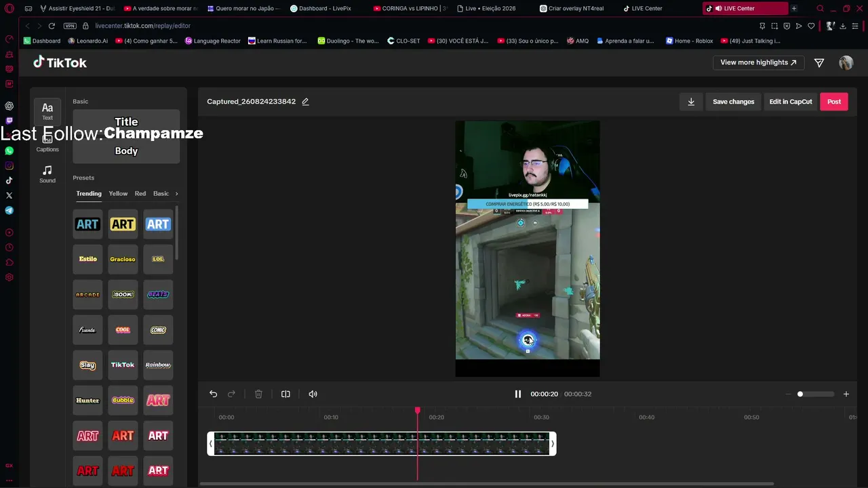The height and width of the screenshot is (488, 868).
Task: Open WhatsApp from the Opera sidebar
Action: [x=9, y=150]
